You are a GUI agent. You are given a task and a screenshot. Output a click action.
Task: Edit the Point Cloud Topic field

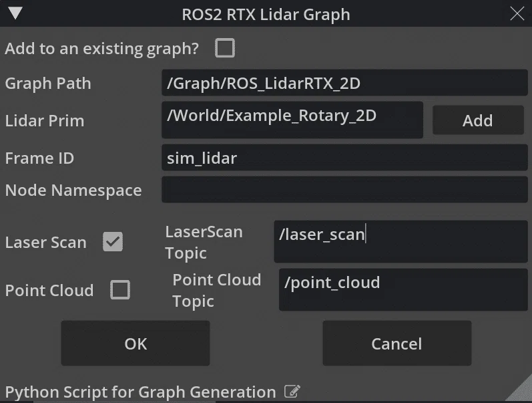(x=403, y=290)
